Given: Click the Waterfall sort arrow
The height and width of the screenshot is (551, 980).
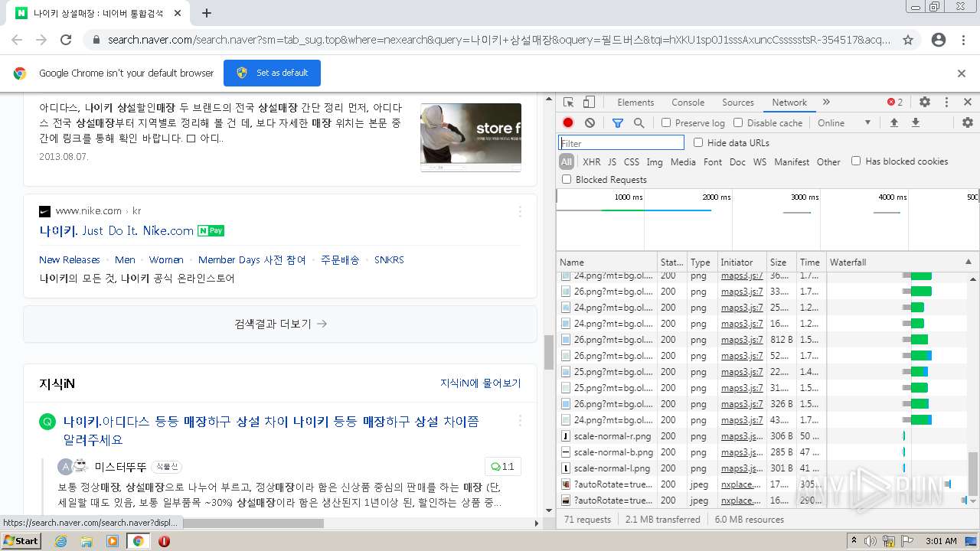Looking at the screenshot, I should [x=969, y=262].
